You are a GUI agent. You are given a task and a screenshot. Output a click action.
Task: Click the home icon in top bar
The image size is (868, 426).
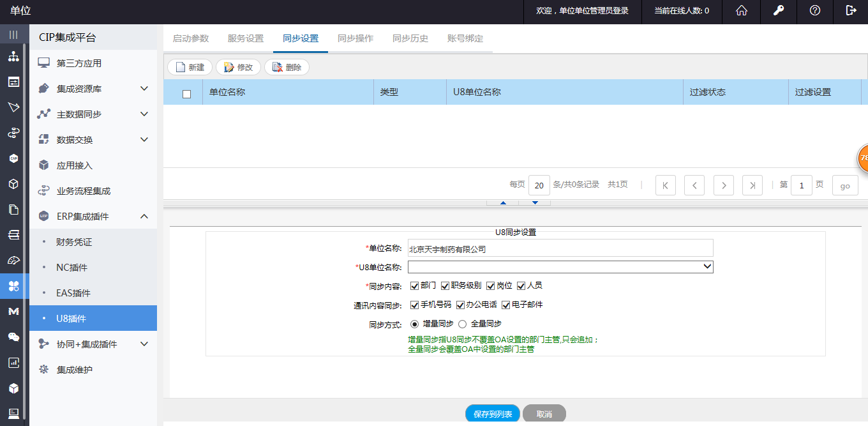(742, 11)
